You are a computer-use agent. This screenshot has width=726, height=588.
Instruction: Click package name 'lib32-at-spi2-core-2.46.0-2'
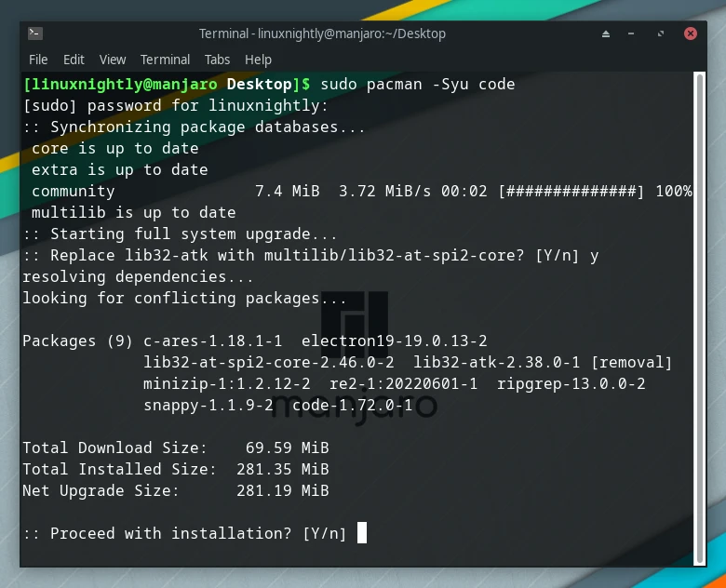coord(269,362)
